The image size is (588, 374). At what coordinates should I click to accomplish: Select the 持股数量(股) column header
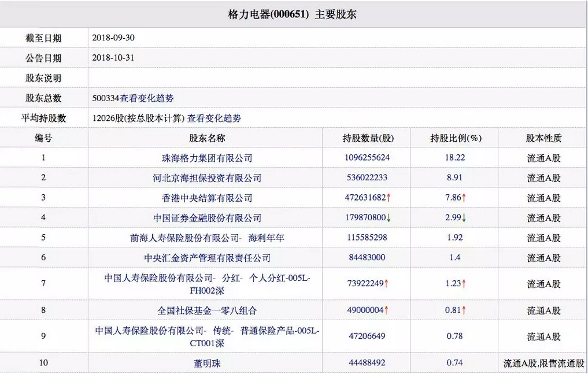tap(368, 138)
